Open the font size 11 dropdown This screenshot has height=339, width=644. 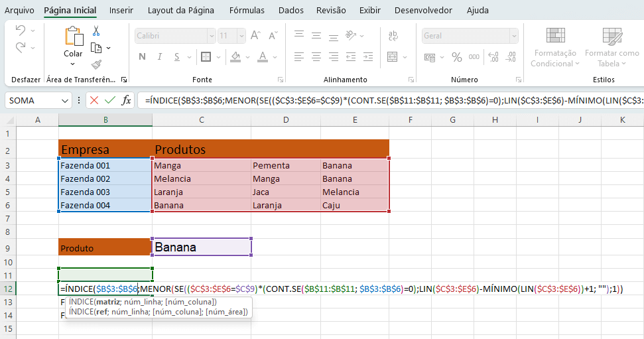[241, 36]
